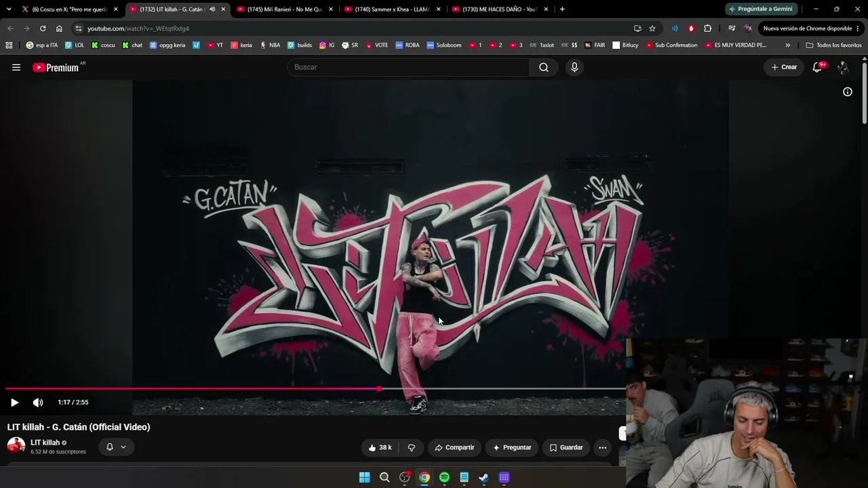Open the 'esp a ITA' bookmark
Viewport: 868px width, 488px height.
[x=42, y=45]
